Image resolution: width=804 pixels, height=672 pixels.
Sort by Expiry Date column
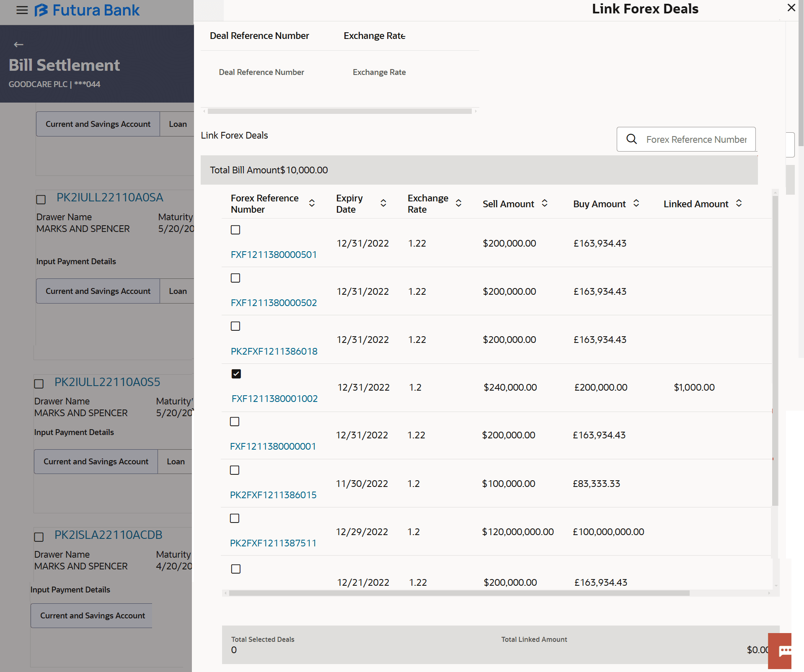coord(383,203)
